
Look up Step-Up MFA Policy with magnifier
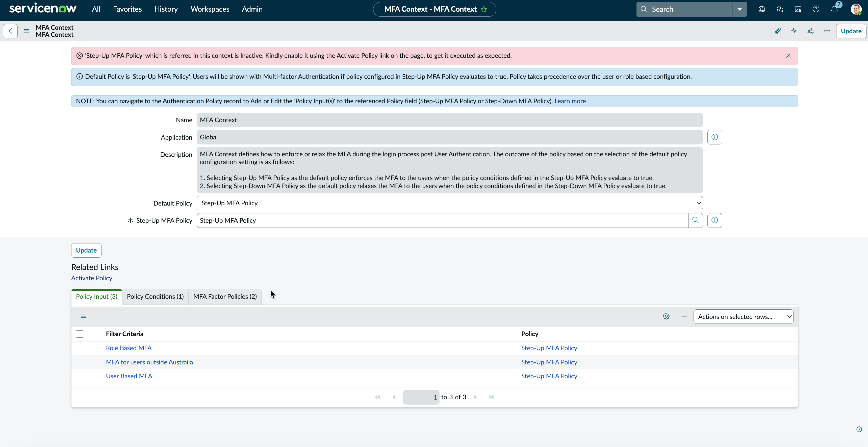(696, 220)
